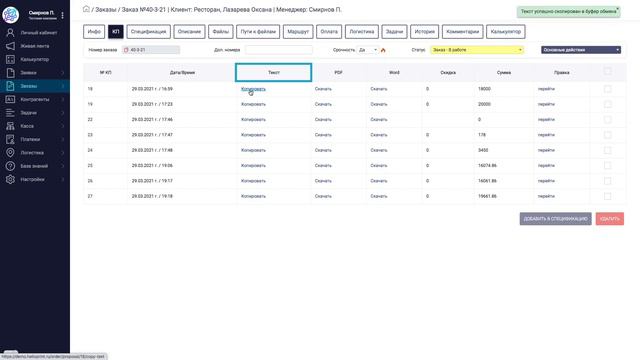
Task: Click the Задачи list icon in sidebar
Action: coord(10,113)
